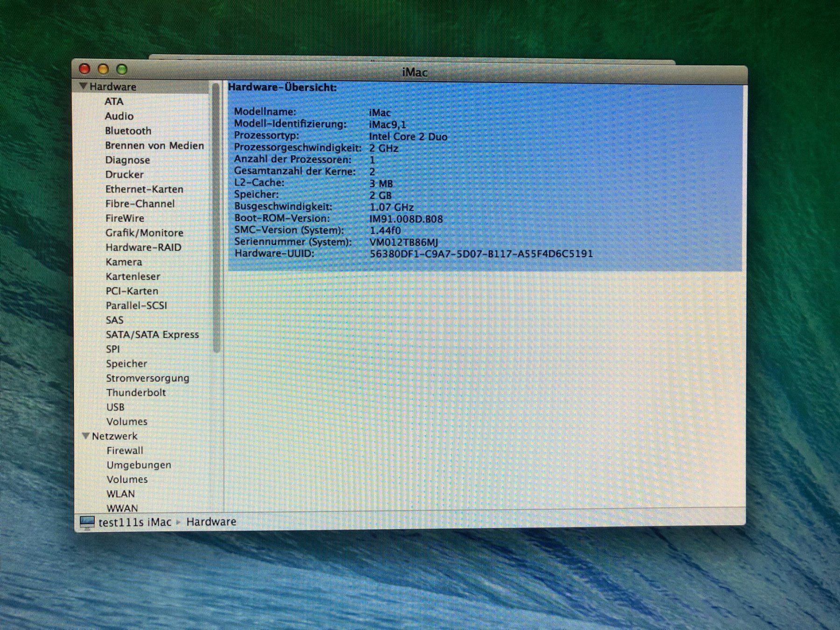This screenshot has height=630, width=840.
Task: Select ATA in the sidebar
Action: (x=114, y=101)
